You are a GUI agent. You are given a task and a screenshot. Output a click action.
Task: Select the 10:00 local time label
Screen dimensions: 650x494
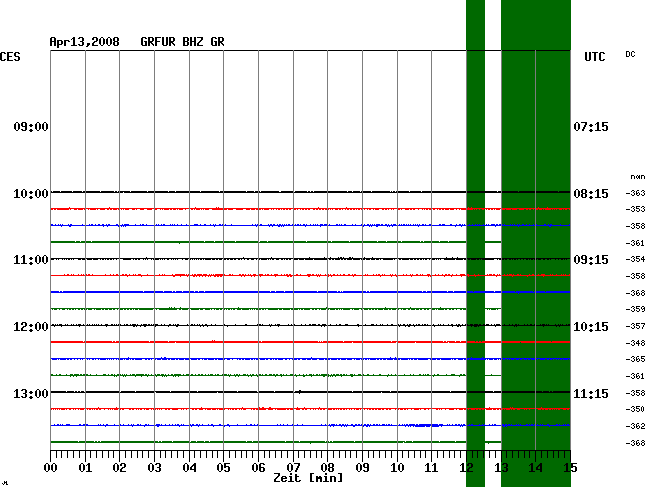click(x=31, y=194)
